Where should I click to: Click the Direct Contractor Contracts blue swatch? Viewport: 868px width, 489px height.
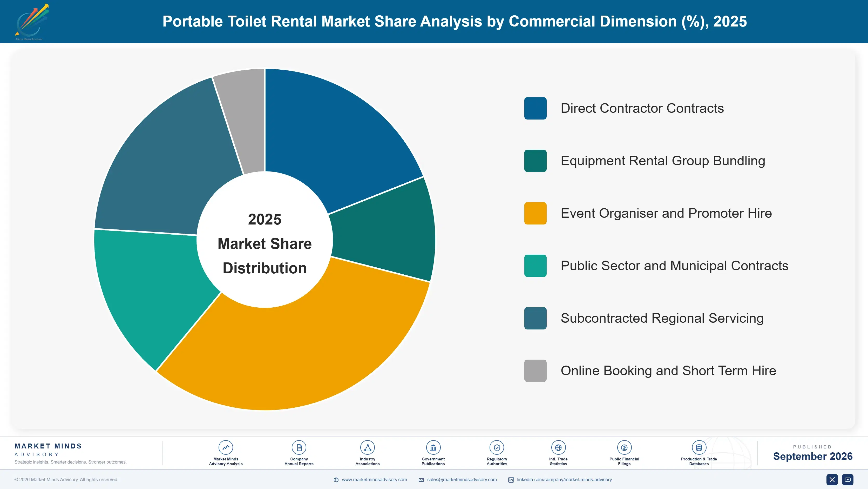coord(535,108)
